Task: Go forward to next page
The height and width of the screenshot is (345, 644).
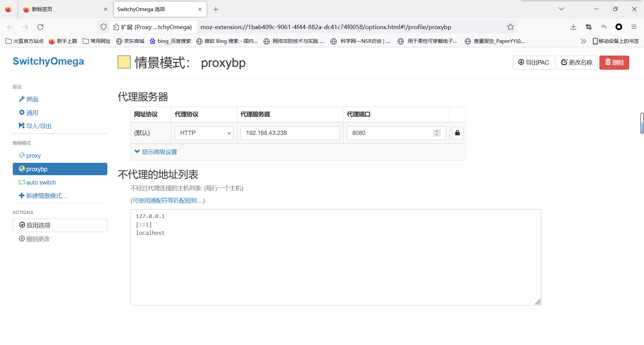Action: [x=25, y=27]
